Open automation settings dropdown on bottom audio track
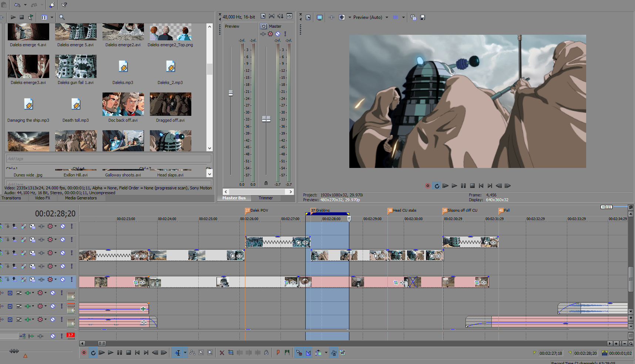This screenshot has height=364, width=635. 46,320
